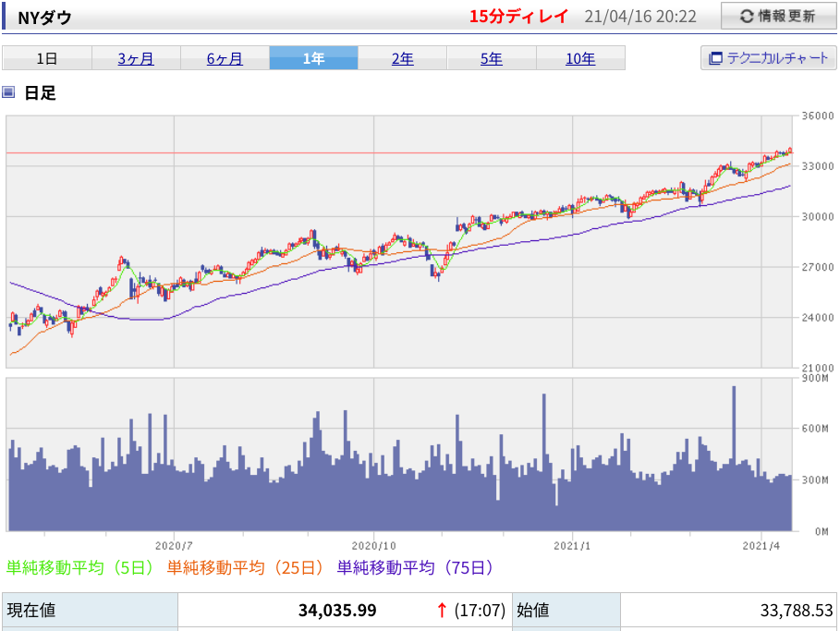Click the 36000 price axis label

point(818,115)
